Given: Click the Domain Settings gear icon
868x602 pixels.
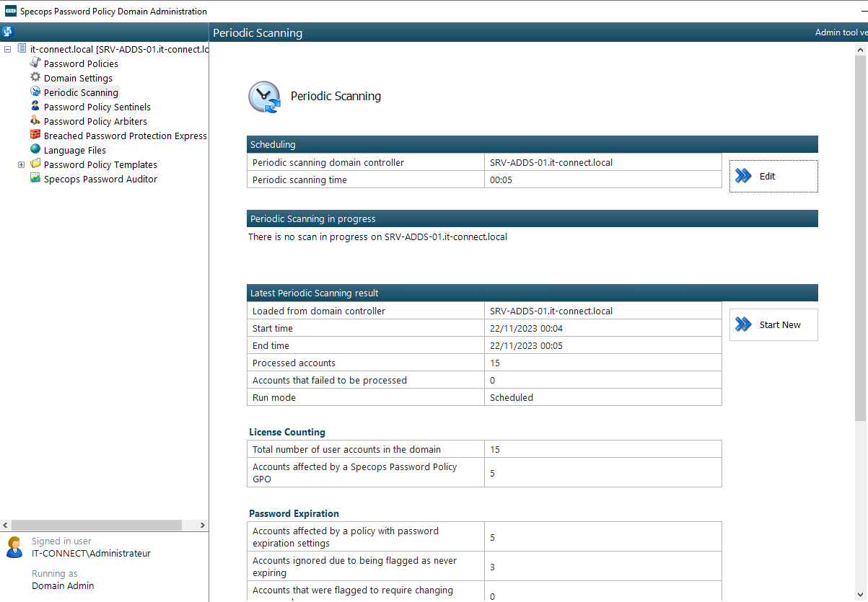Looking at the screenshot, I should [35, 77].
